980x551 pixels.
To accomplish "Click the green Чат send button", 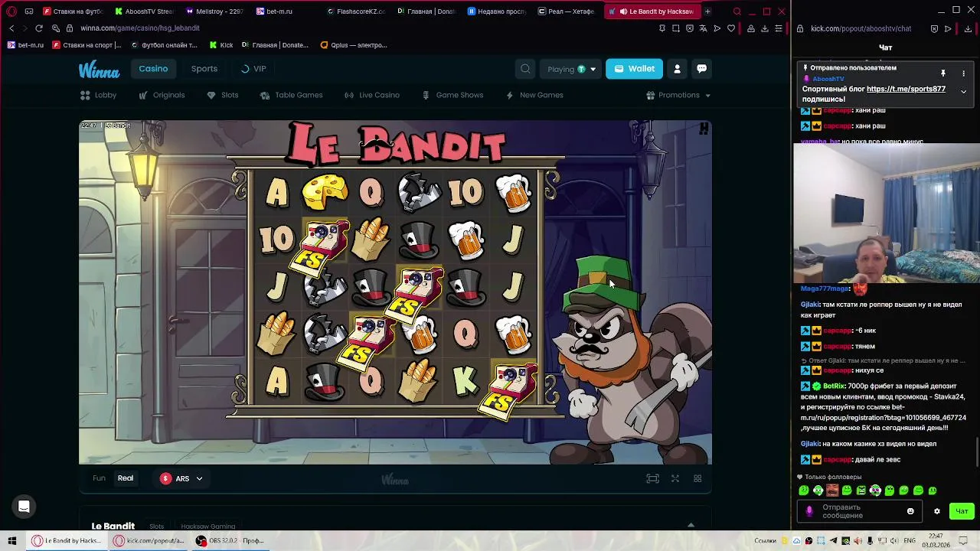I will click(962, 511).
